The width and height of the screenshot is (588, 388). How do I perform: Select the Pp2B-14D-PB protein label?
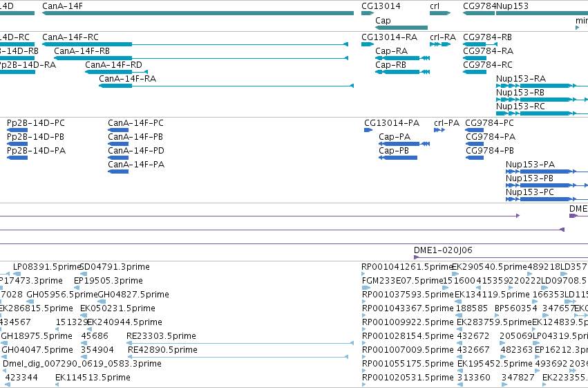(x=35, y=137)
